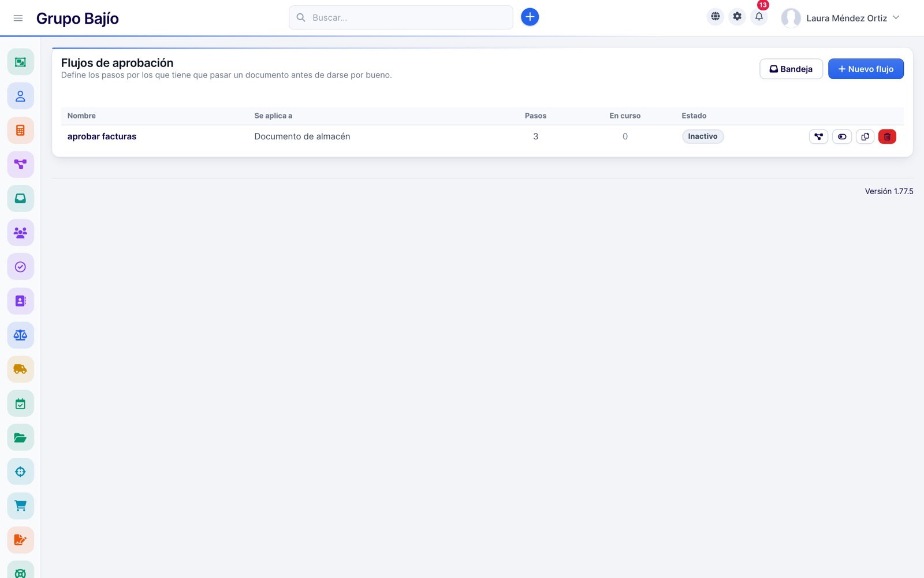The height and width of the screenshot is (578, 924).
Task: Open the crosshair target sidebar icon
Action: point(20,472)
